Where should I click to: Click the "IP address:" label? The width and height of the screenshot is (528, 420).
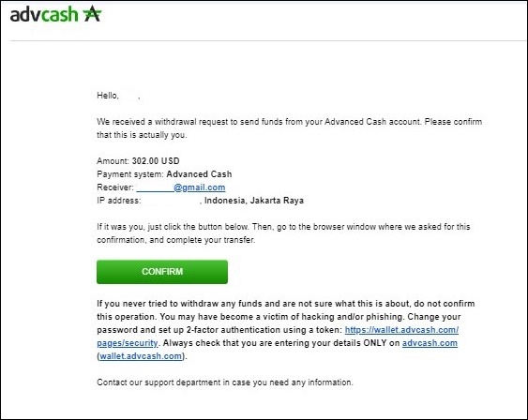(118, 201)
